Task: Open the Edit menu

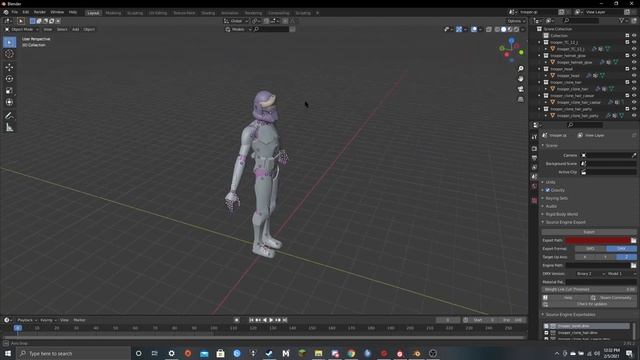Action: (26, 12)
